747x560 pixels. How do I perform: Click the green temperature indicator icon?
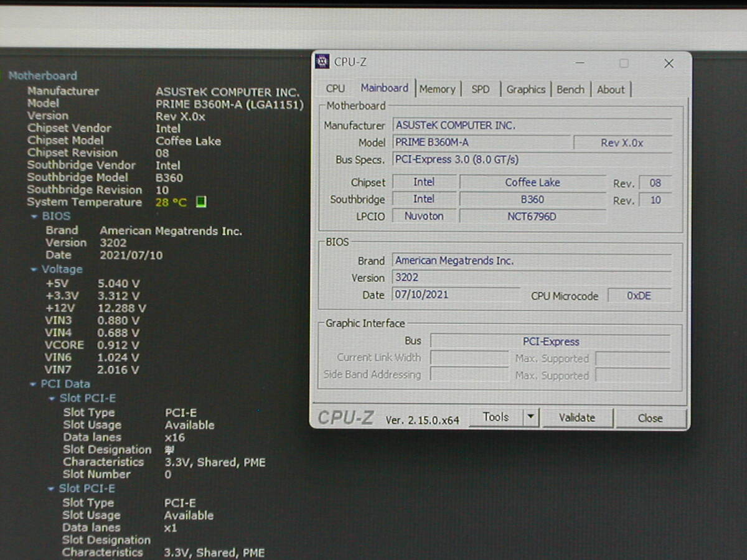pos(201,202)
